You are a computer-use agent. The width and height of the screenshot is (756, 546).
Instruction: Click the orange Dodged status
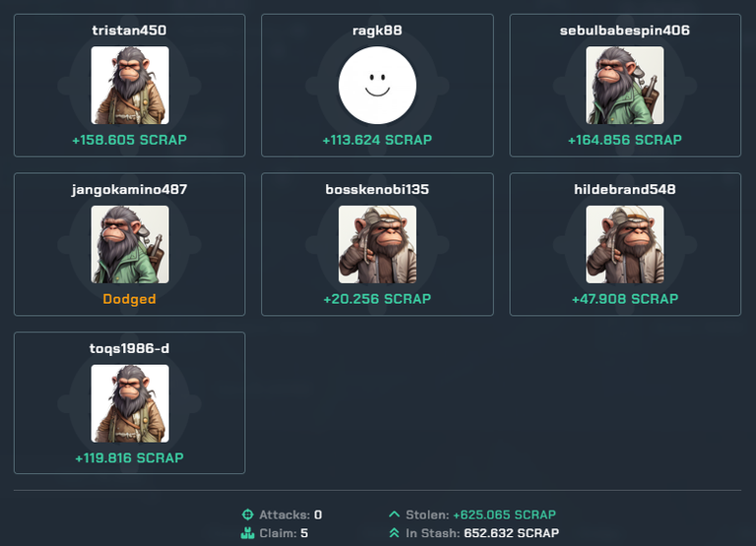click(129, 299)
